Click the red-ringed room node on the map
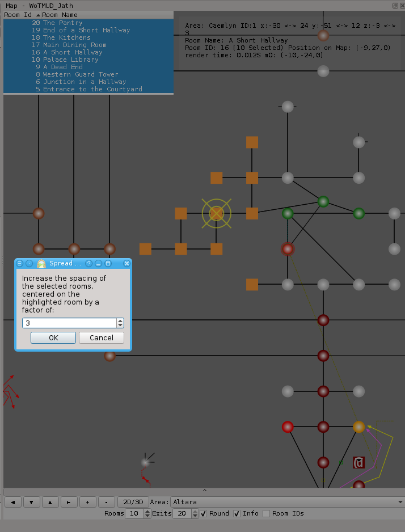This screenshot has height=532, width=405. (288, 249)
